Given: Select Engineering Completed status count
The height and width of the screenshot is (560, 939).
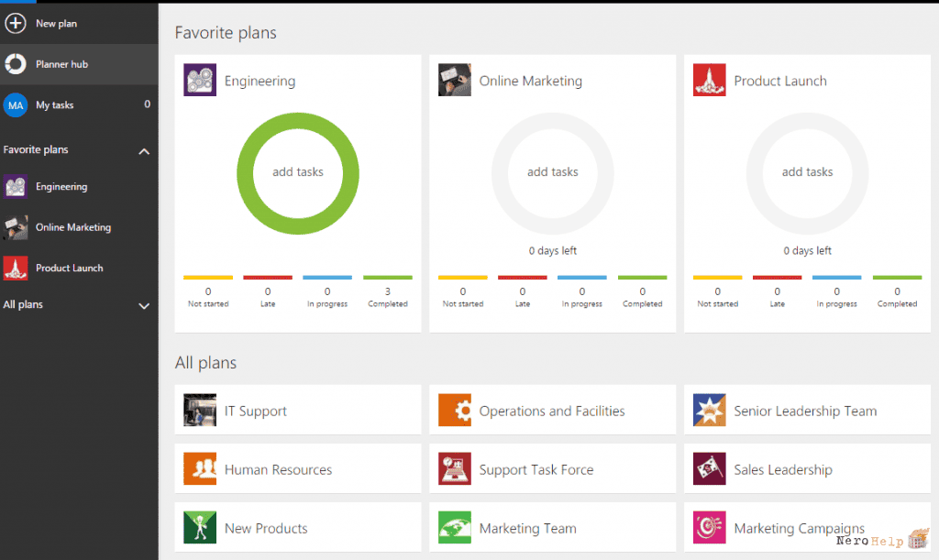Looking at the screenshot, I should coord(388,291).
